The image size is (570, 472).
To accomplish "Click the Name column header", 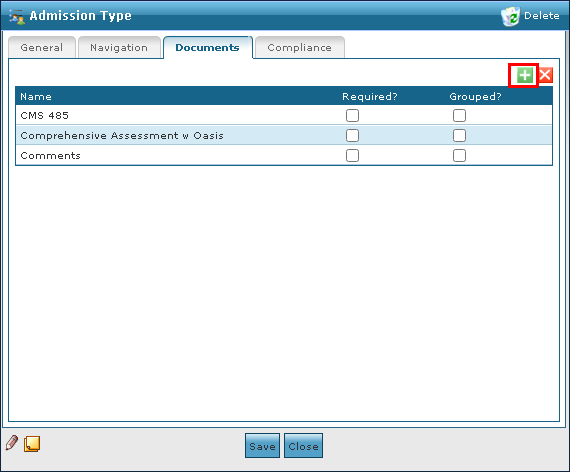I will coord(36,97).
